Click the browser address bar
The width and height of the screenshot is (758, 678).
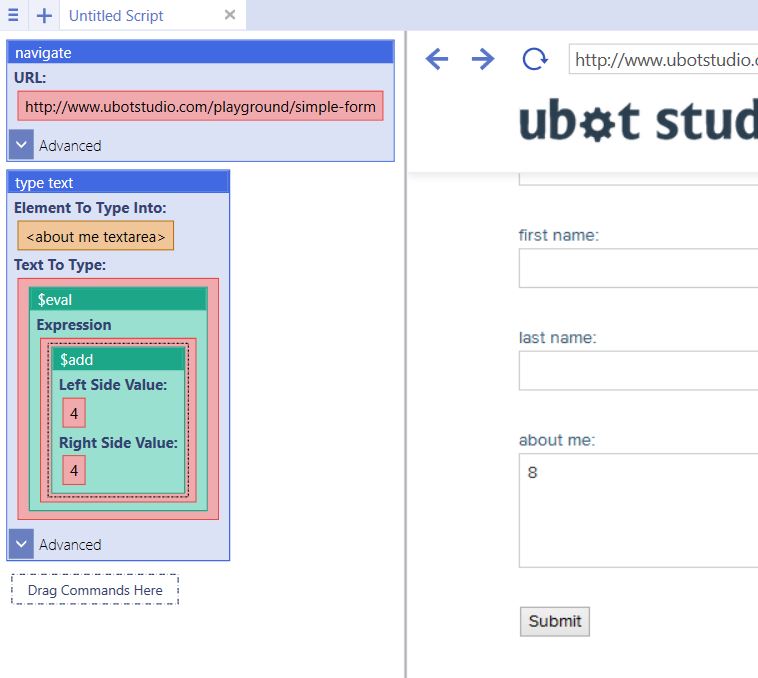pyautogui.click(x=663, y=59)
